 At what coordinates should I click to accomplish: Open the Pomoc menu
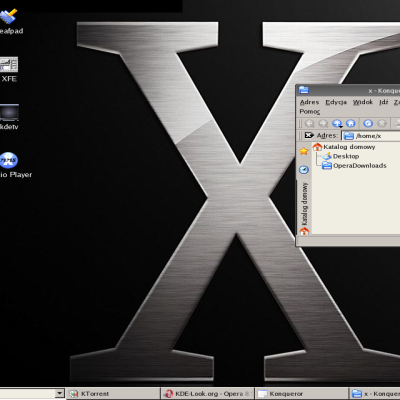(x=310, y=112)
